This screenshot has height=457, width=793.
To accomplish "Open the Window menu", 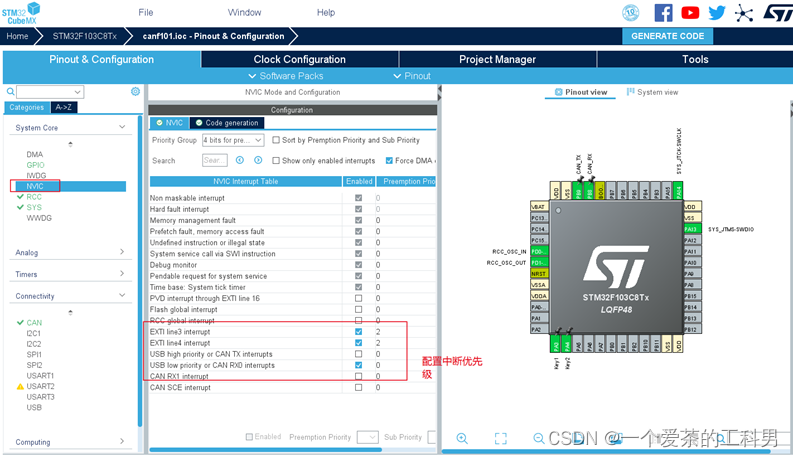I will pos(244,12).
